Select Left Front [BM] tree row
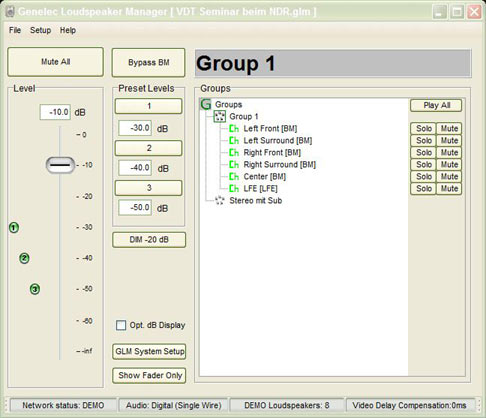This screenshot has width=486, height=418. pyautogui.click(x=270, y=128)
